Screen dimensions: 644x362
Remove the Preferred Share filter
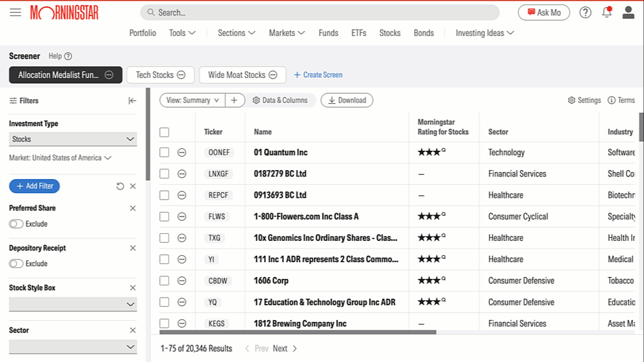click(x=133, y=208)
